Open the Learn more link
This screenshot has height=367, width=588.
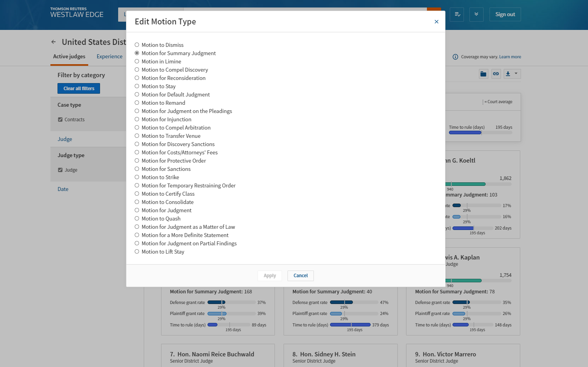coord(510,57)
